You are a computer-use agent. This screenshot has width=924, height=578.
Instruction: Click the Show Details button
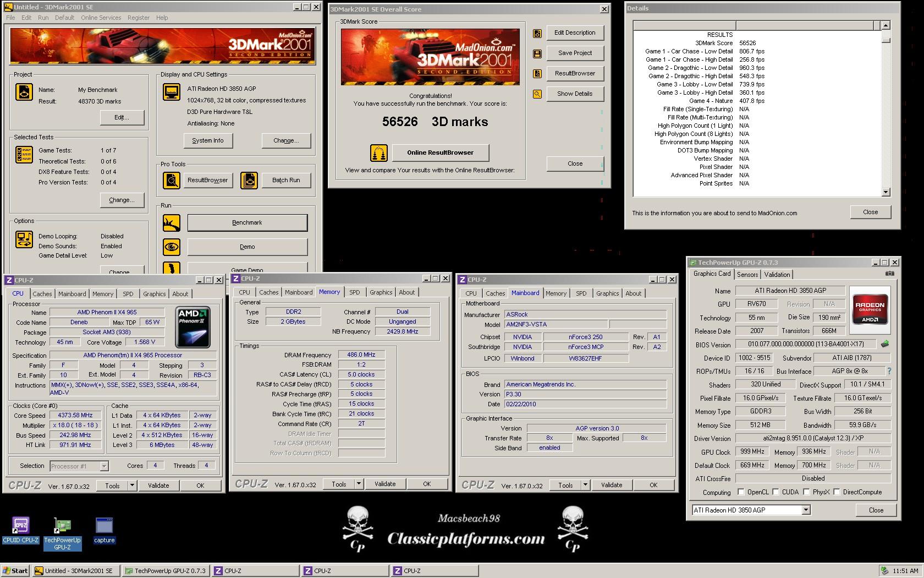[x=575, y=94]
